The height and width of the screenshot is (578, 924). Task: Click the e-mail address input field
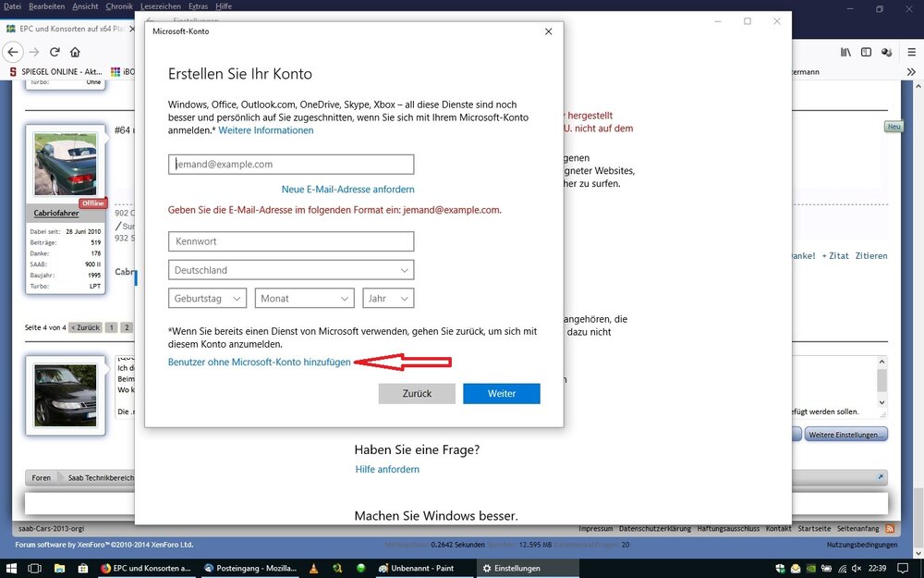pos(291,164)
